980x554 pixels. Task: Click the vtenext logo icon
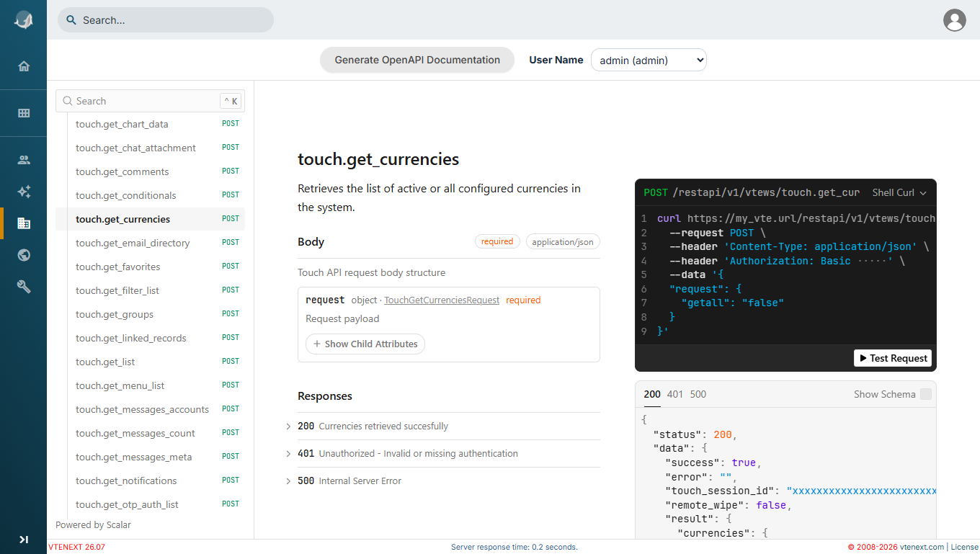point(23,20)
